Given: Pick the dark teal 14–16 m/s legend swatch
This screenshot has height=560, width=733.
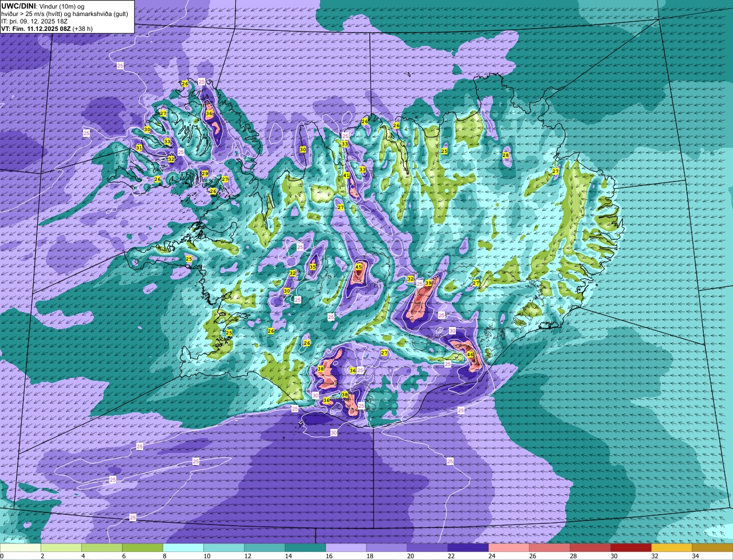Looking at the screenshot, I should (x=305, y=548).
